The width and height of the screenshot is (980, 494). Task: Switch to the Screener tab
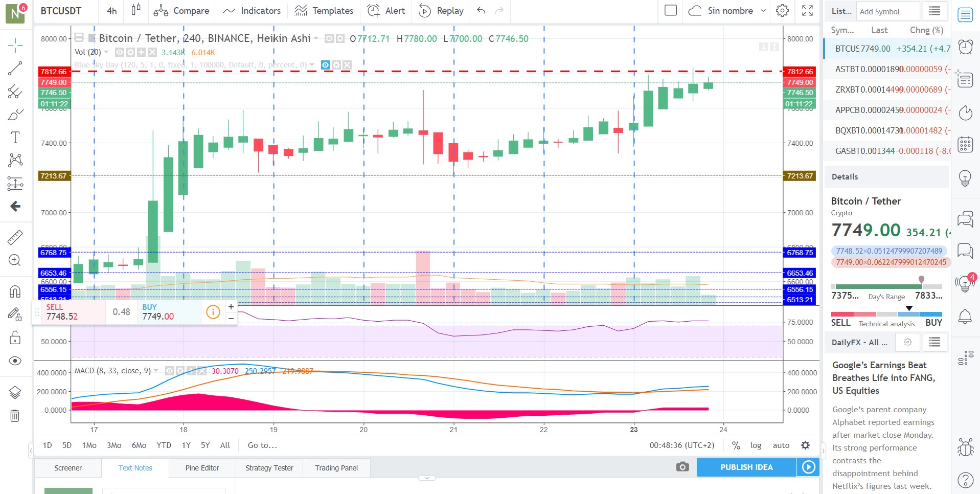tap(68, 468)
